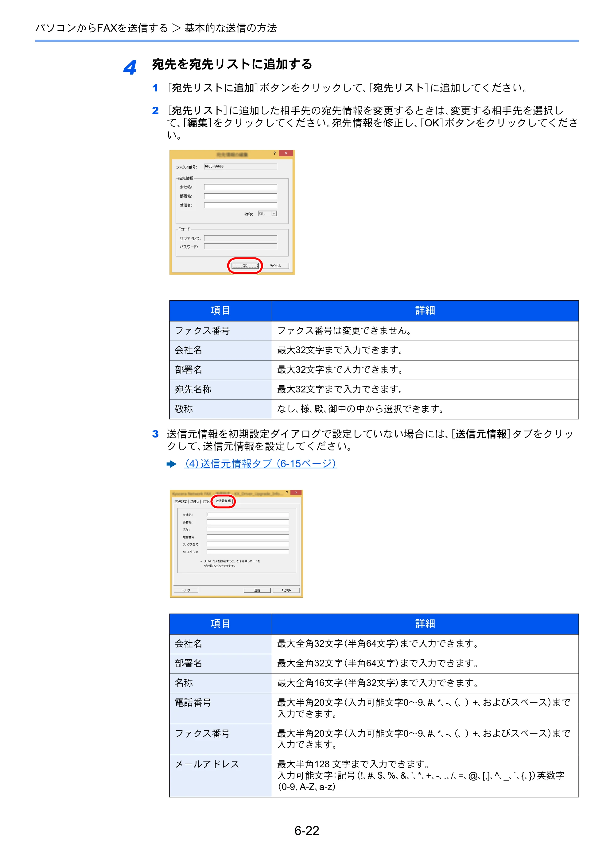
Task: Click the メールアドレス cell in the second table
Action: coord(220,776)
